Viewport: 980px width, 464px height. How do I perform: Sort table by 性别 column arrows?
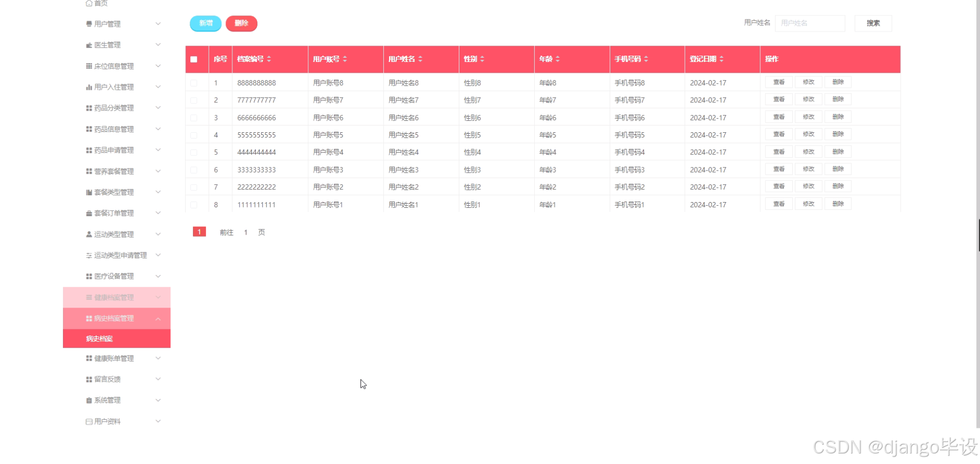[482, 59]
